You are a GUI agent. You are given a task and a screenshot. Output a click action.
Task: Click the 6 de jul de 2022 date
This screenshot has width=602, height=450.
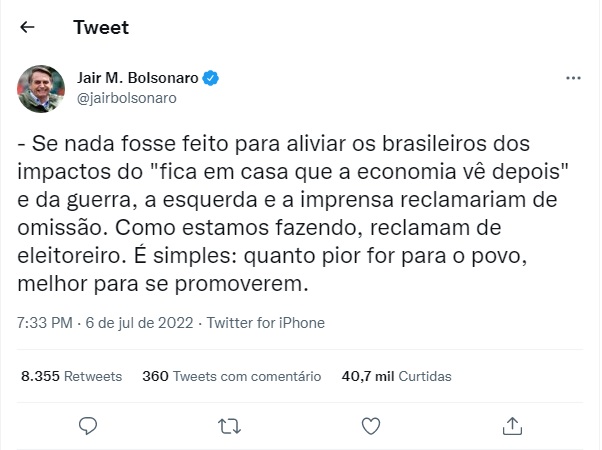(x=140, y=323)
